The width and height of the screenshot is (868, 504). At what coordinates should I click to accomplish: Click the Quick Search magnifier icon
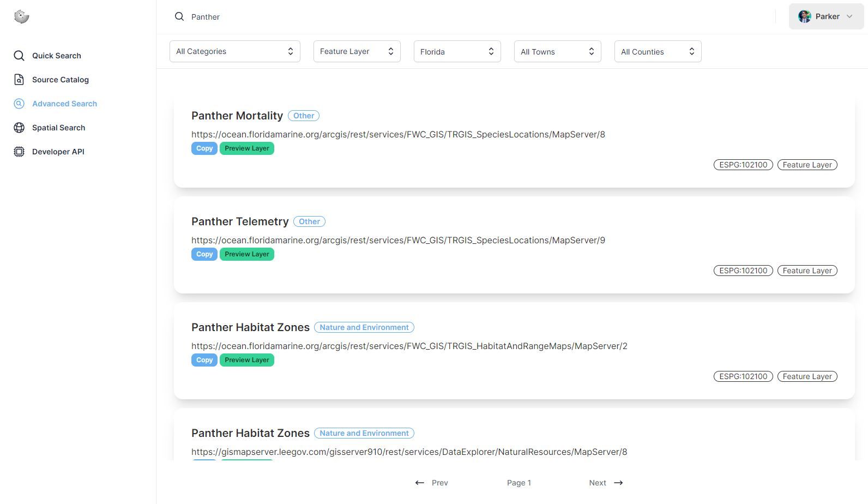click(19, 56)
